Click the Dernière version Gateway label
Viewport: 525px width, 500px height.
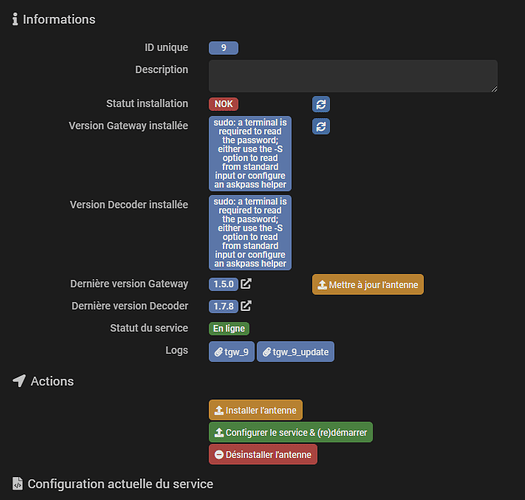[129, 284]
